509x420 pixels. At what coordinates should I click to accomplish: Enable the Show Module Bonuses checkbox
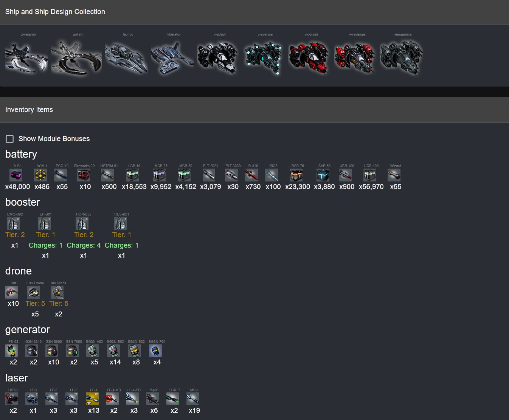pyautogui.click(x=10, y=139)
